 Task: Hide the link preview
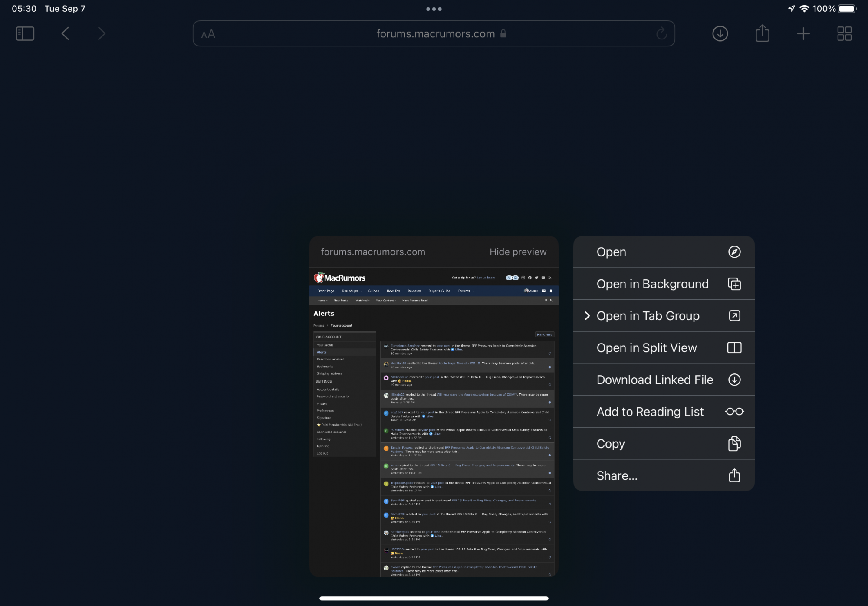click(x=518, y=252)
